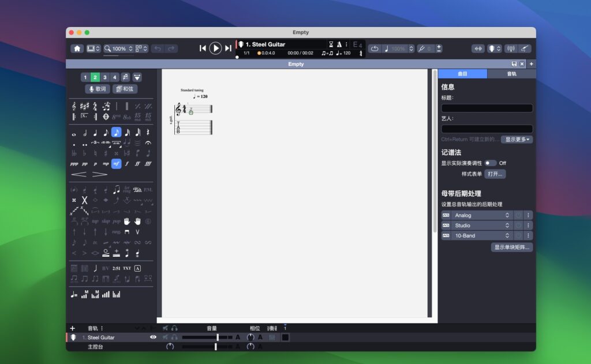The width and height of the screenshot is (591, 364).
Task: Click the Home icon in the toolbar
Action: pyautogui.click(x=77, y=48)
